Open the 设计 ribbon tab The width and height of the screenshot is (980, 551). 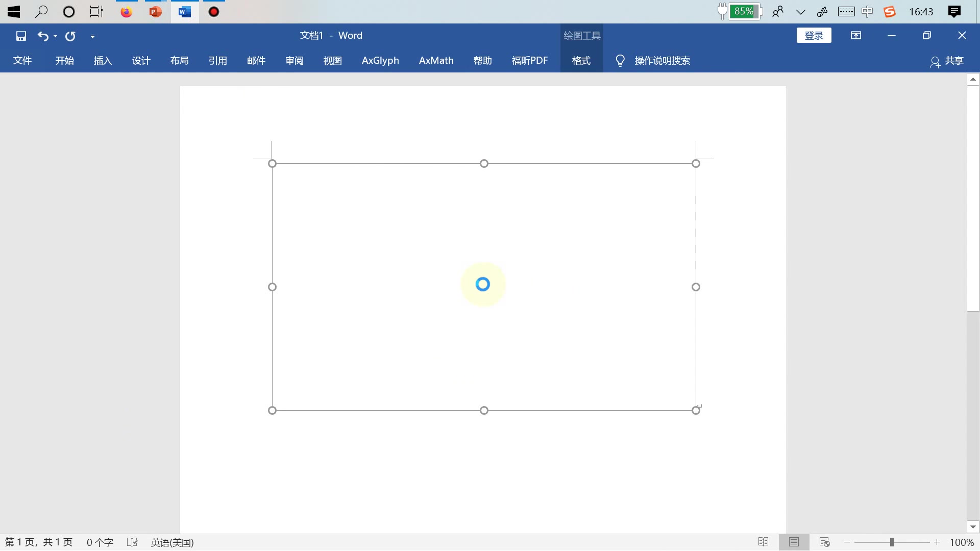[141, 61]
